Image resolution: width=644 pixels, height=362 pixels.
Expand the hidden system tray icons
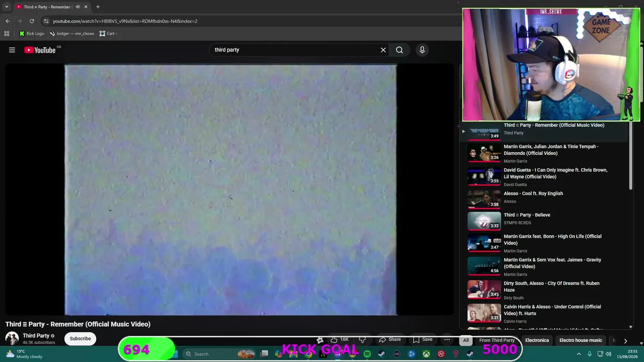(x=579, y=354)
